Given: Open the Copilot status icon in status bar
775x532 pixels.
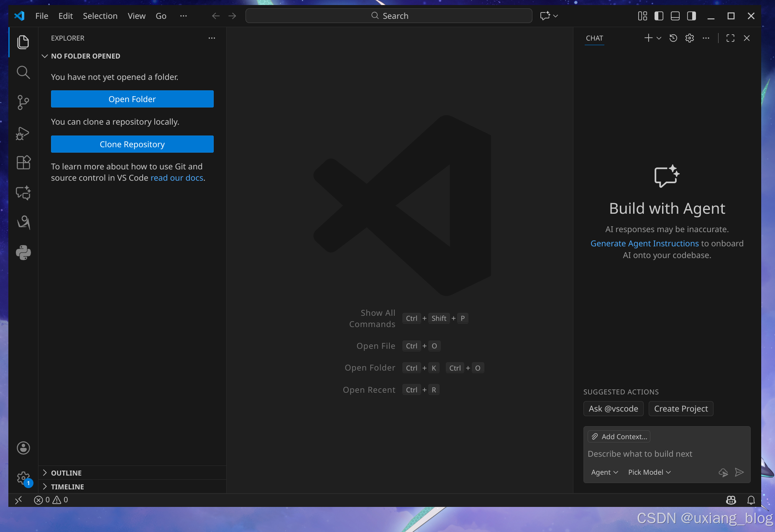Looking at the screenshot, I should click(731, 500).
